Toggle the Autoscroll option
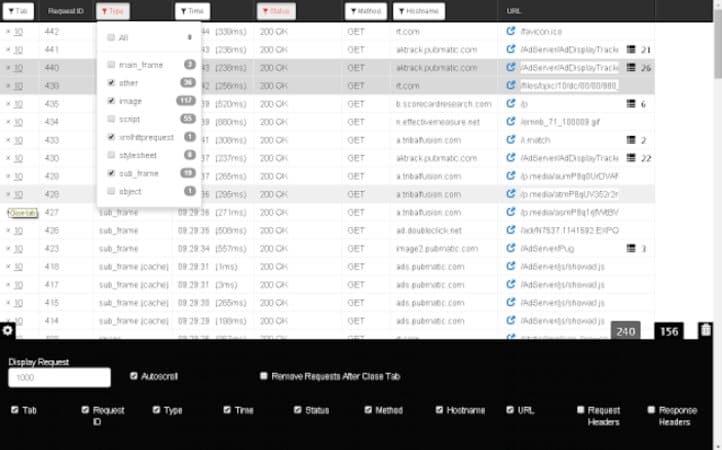Screen dimensions: 722x450 134,376
